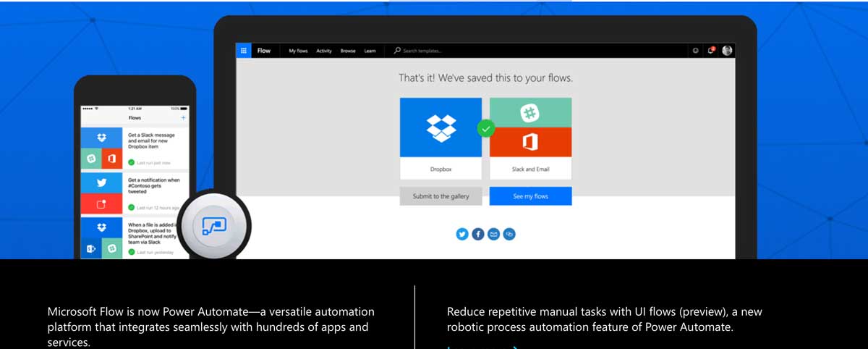This screenshot has height=349, width=868.
Task: Open the user profile avatar
Action: click(727, 51)
